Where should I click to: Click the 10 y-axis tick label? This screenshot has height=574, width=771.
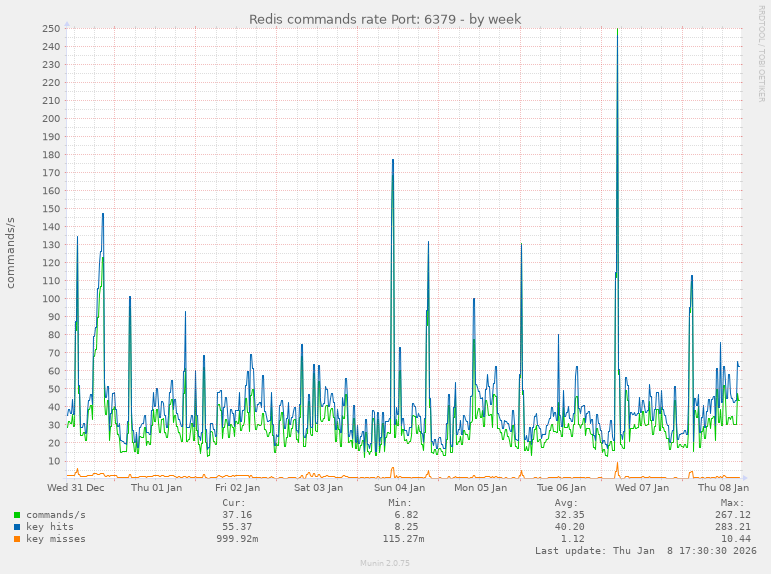tap(54, 461)
